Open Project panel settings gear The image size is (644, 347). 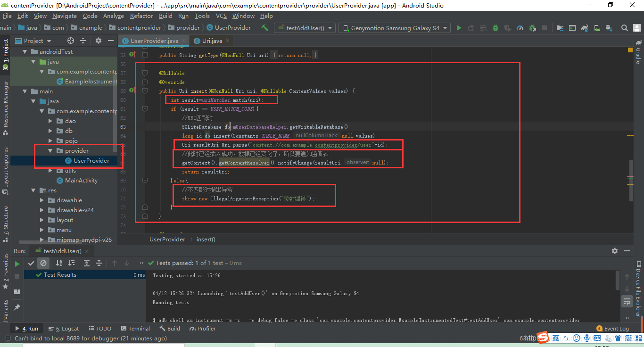click(x=99, y=41)
